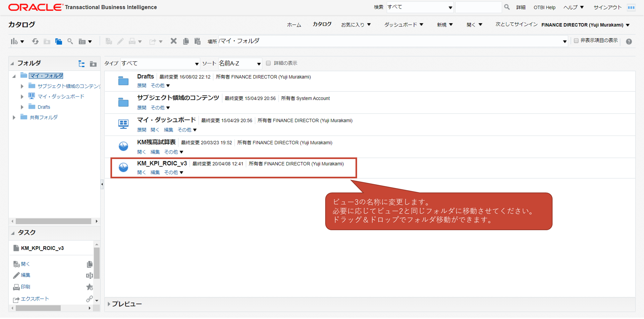Copy the selected catalog item
This screenshot has height=319, width=644.
[186, 41]
